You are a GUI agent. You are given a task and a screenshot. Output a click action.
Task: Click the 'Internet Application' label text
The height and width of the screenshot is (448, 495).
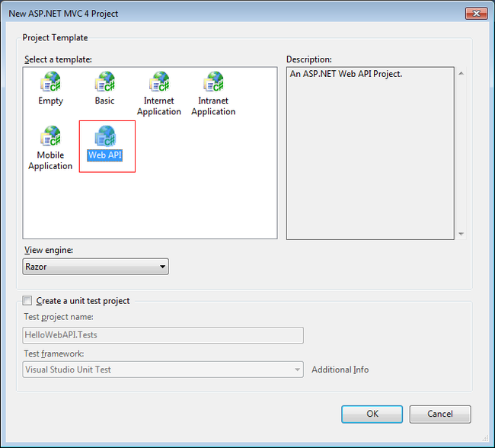click(159, 106)
